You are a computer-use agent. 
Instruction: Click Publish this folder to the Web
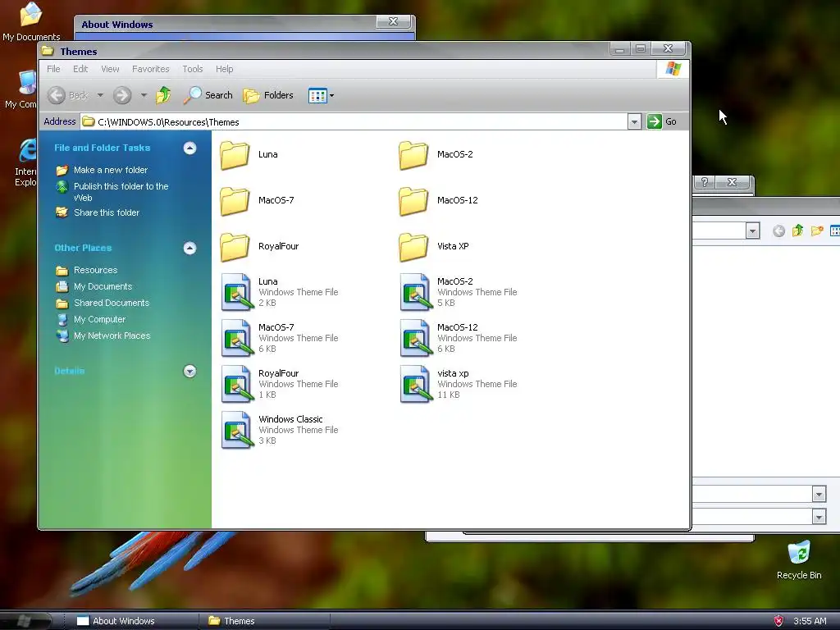coord(121,192)
